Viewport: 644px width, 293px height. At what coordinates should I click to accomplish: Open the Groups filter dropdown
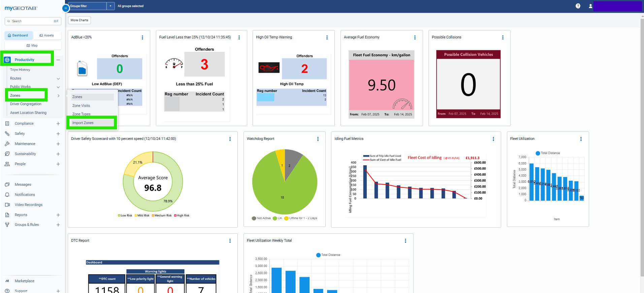[110, 6]
